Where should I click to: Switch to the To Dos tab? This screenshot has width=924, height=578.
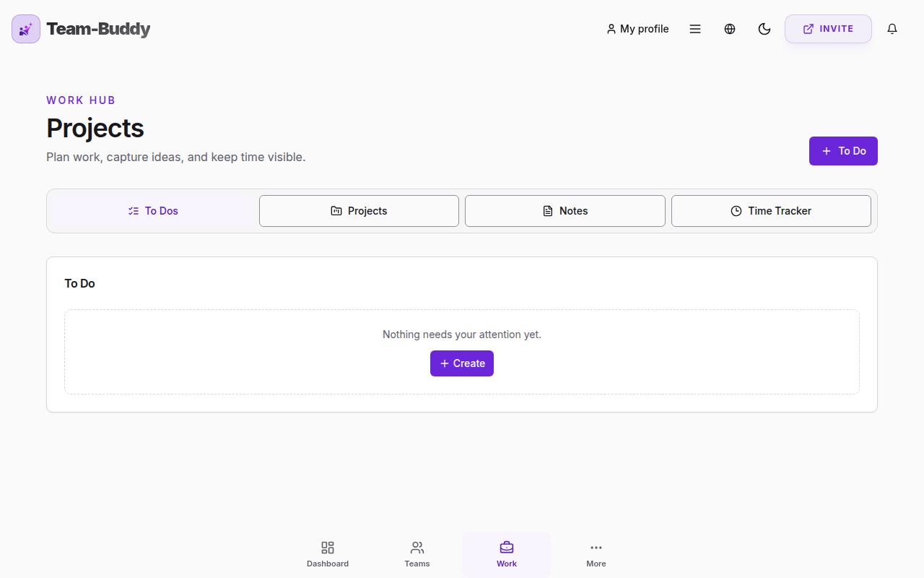tap(153, 211)
